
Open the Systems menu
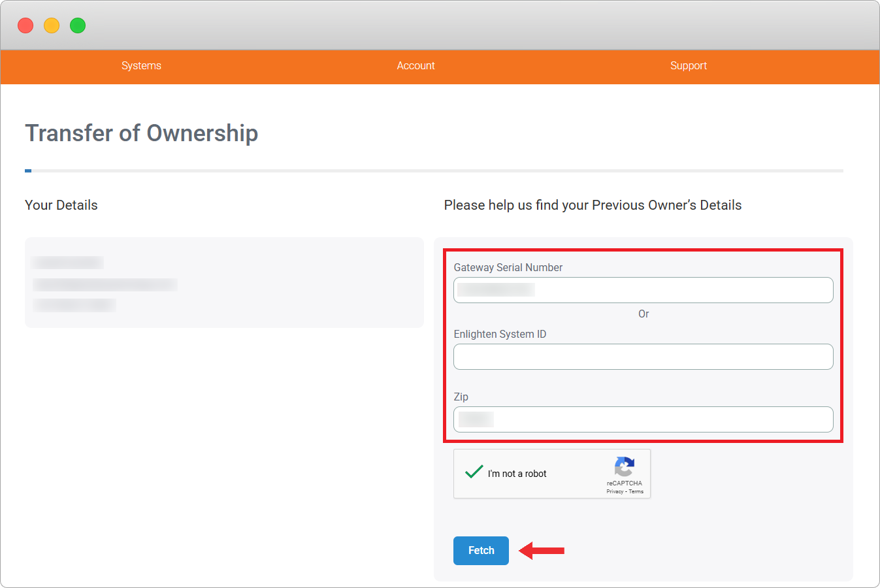click(141, 66)
